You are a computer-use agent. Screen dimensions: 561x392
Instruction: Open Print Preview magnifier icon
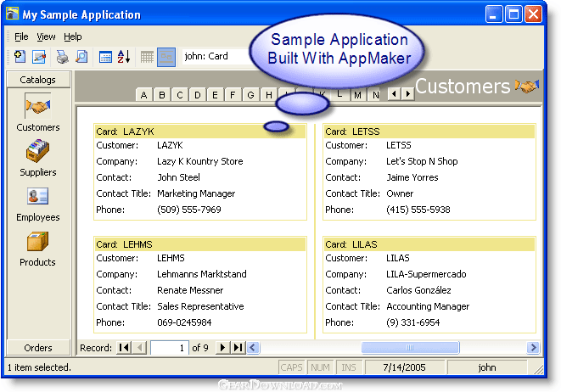(x=81, y=57)
